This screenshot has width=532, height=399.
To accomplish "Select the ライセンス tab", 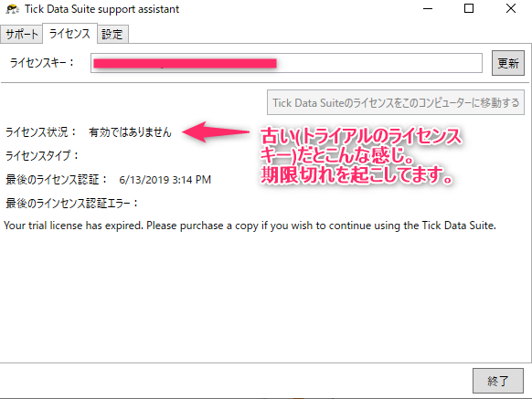I will click(x=69, y=33).
